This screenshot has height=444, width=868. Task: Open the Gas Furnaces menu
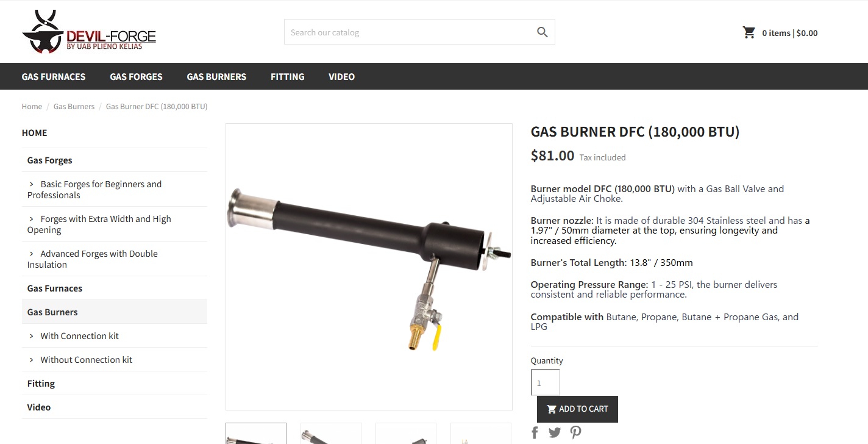tap(54, 76)
